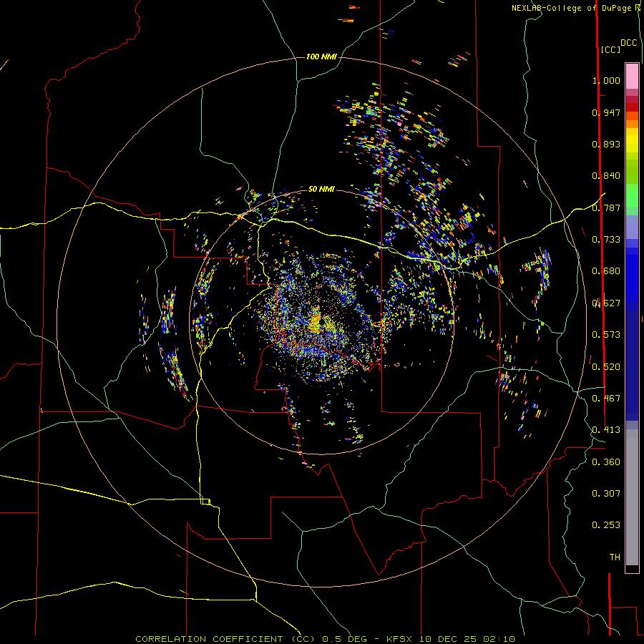The height and width of the screenshot is (644, 644).
Task: Click the DCC label above the color scale
Action: click(x=628, y=43)
